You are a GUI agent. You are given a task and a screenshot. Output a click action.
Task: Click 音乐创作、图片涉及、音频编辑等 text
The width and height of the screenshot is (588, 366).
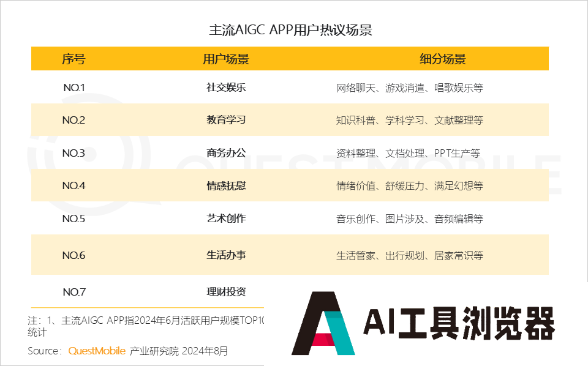click(x=410, y=218)
